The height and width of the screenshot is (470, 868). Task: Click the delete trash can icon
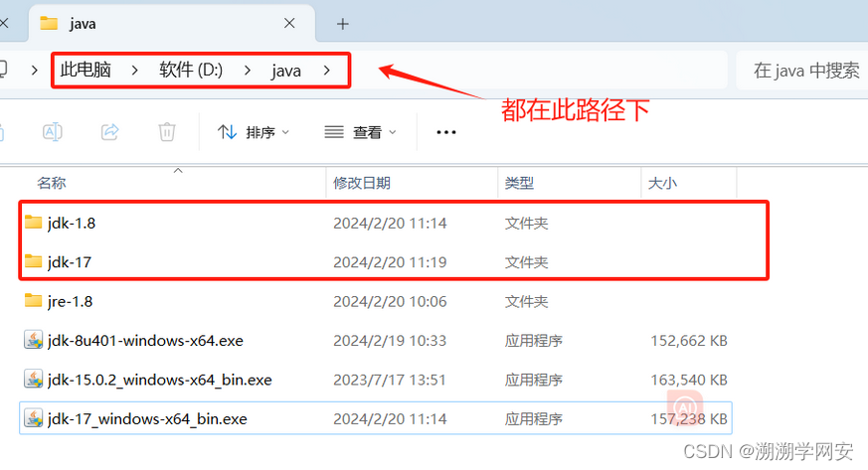point(167,131)
